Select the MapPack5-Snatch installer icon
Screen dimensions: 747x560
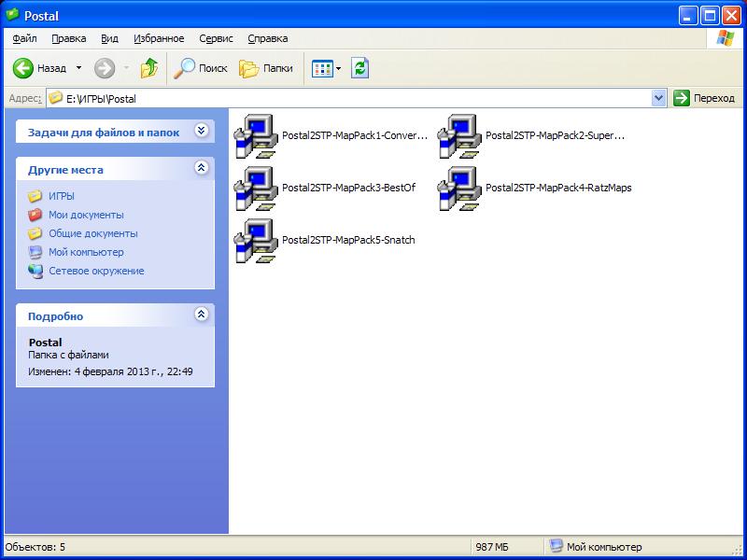tap(256, 241)
